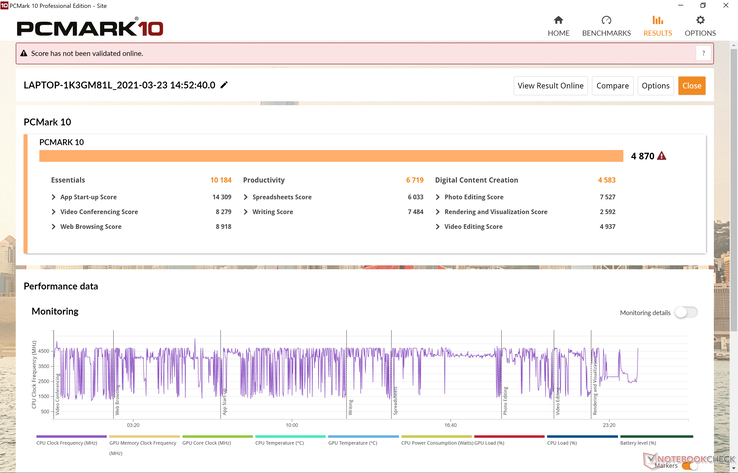
Task: Select CPU Power Consumption legend
Action: pos(436,440)
